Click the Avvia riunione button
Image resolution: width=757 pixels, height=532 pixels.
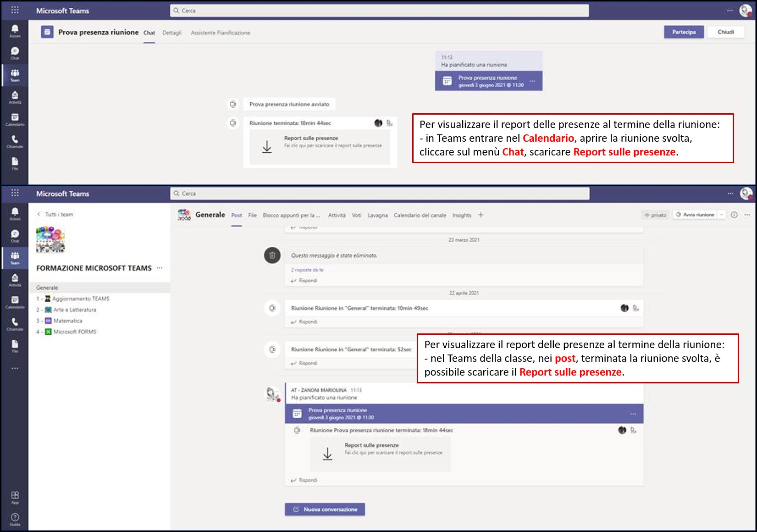coord(695,215)
